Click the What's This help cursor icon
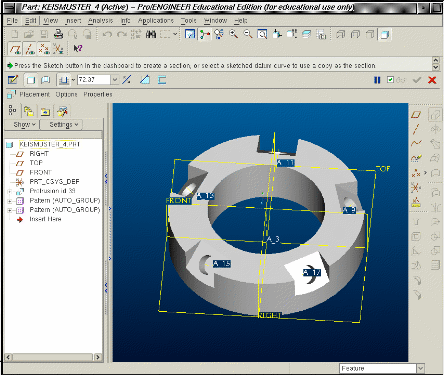444x375 pixels. [x=78, y=49]
